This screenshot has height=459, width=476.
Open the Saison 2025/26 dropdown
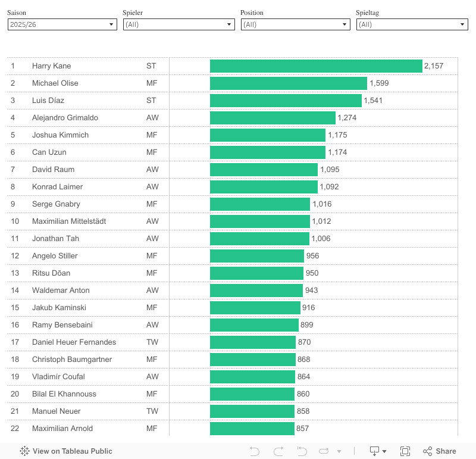pyautogui.click(x=62, y=24)
